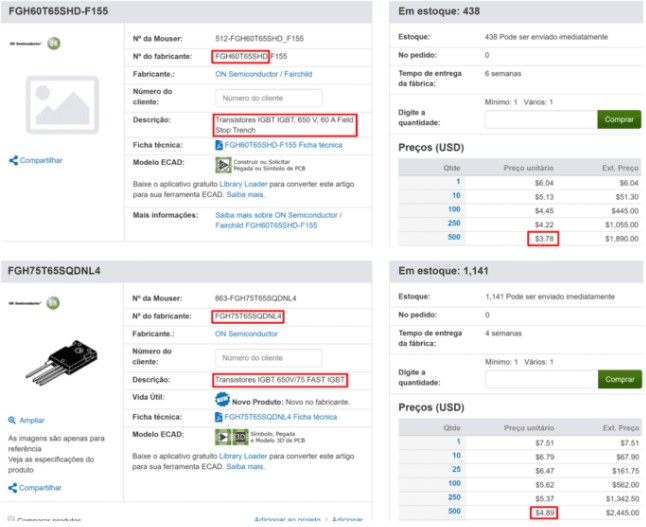Click Número do cliente field for FGH60T65SHD-F155

269,98
